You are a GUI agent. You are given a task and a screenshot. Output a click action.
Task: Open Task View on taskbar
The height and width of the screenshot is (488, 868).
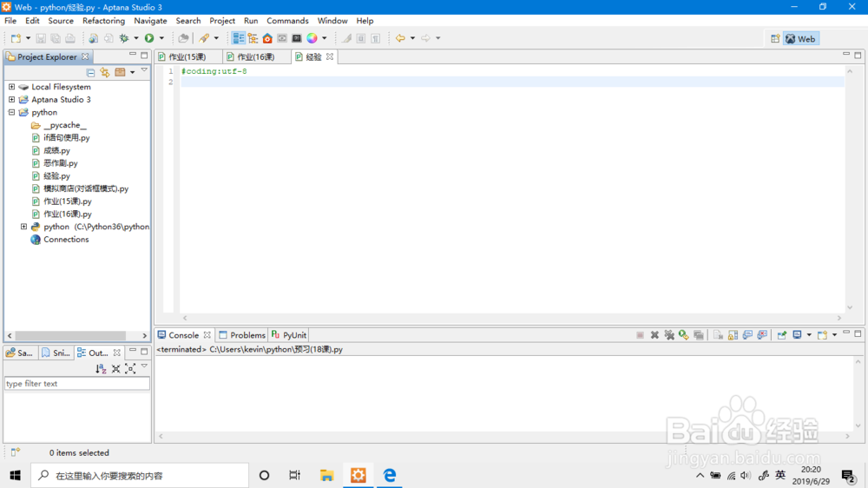point(294,475)
